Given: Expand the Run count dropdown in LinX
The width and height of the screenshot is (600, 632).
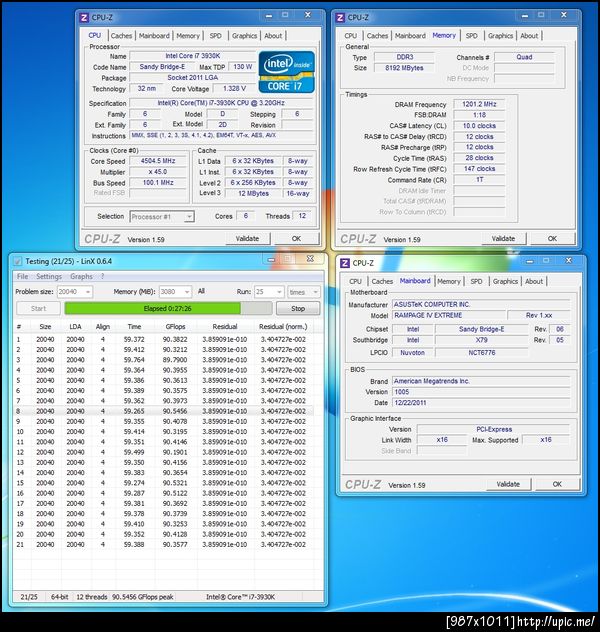Looking at the screenshot, I should [x=279, y=292].
